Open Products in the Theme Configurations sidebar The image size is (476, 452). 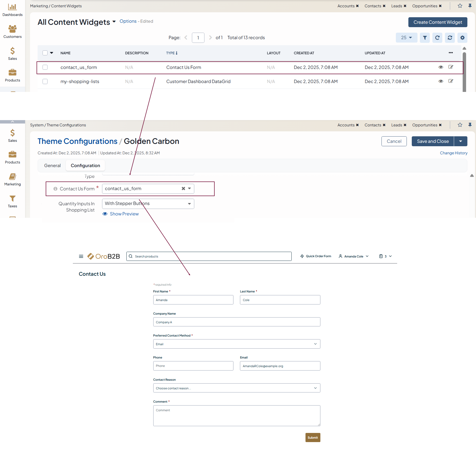tap(13, 157)
